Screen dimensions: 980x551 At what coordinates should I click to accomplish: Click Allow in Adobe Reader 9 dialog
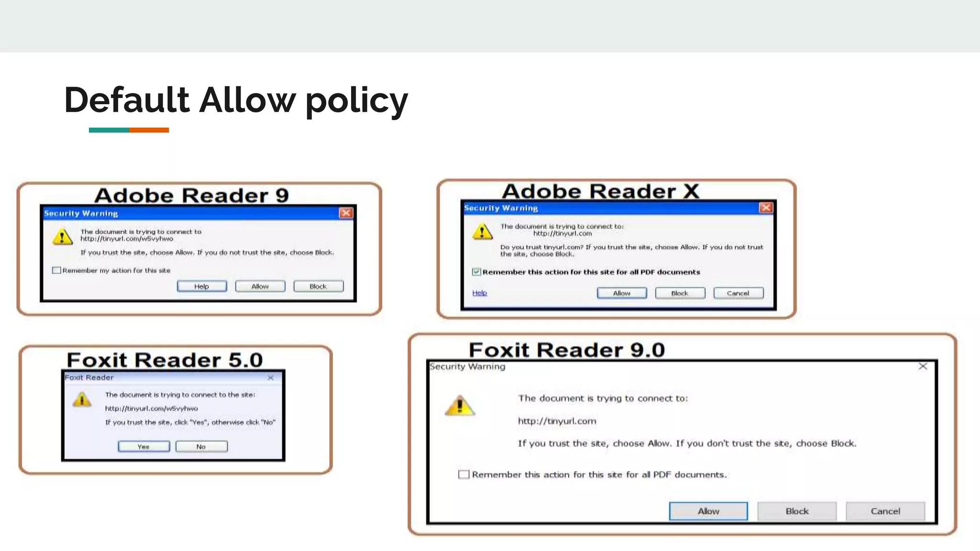[260, 286]
